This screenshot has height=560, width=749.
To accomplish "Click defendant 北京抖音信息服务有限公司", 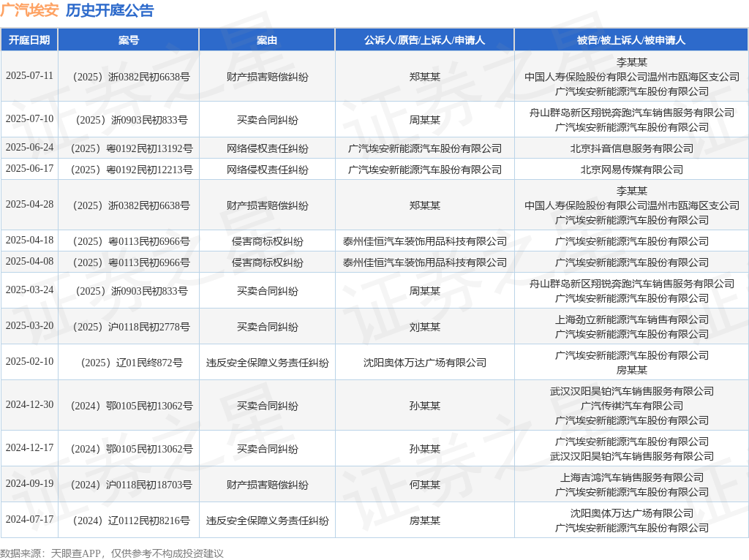I will point(631,148).
